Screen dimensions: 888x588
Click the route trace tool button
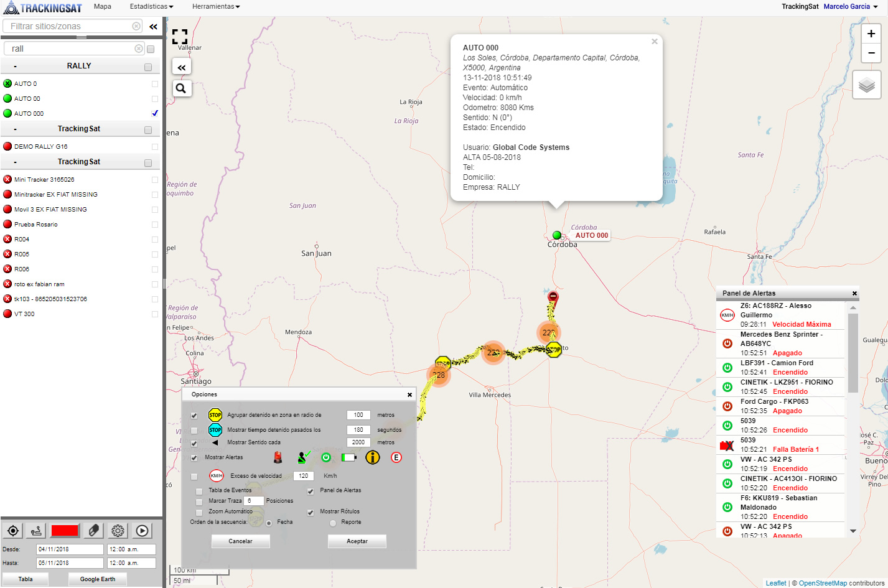[37, 531]
